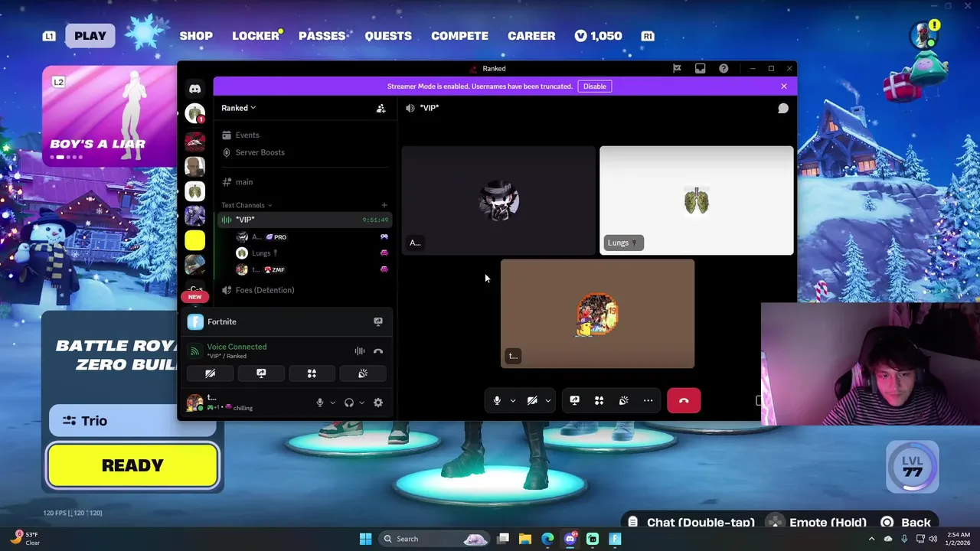This screenshot has height=551, width=980.
Task: Select the *VIP* voice channel
Action: click(x=304, y=220)
